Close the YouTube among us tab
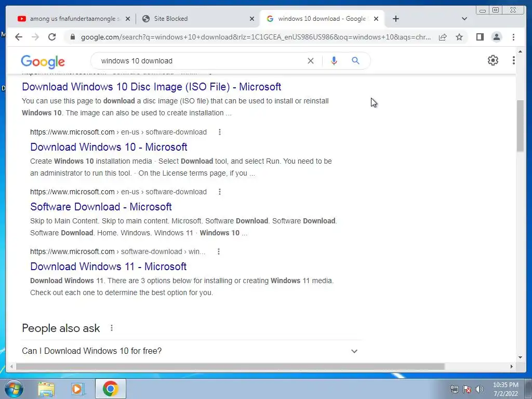Screen dimensions: 532x399 (x=128, y=19)
